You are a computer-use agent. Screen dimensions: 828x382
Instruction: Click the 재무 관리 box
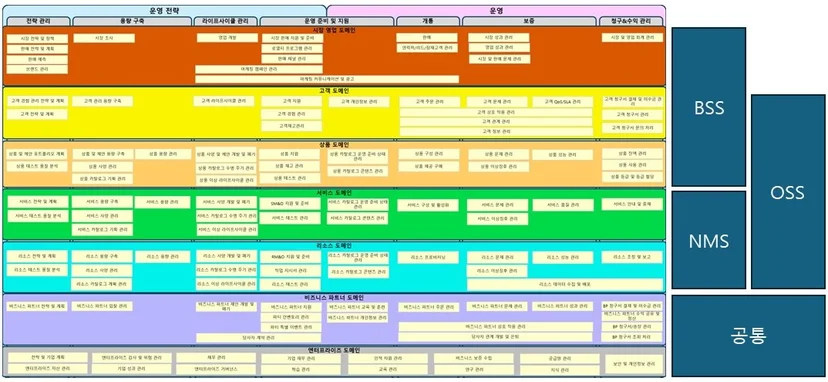[x=216, y=358]
